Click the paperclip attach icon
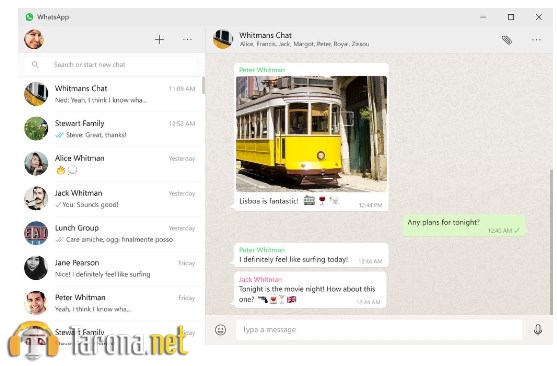 point(507,40)
